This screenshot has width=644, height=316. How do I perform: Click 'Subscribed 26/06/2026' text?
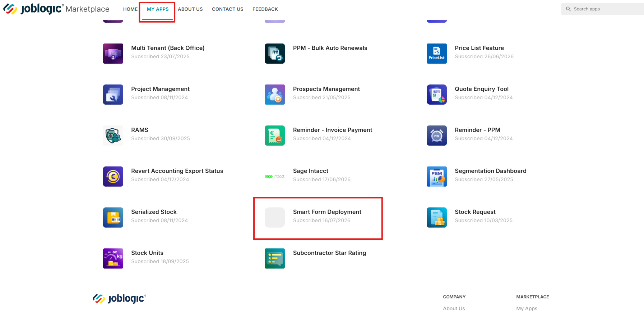(x=484, y=56)
